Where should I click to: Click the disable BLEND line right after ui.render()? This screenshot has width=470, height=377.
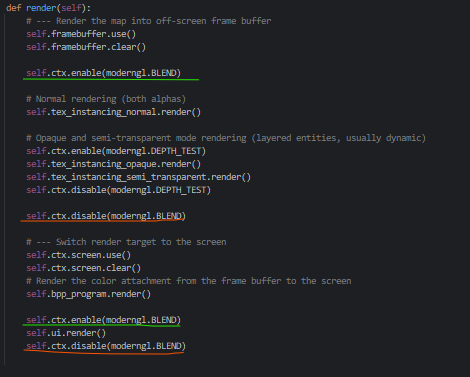pyautogui.click(x=106, y=346)
